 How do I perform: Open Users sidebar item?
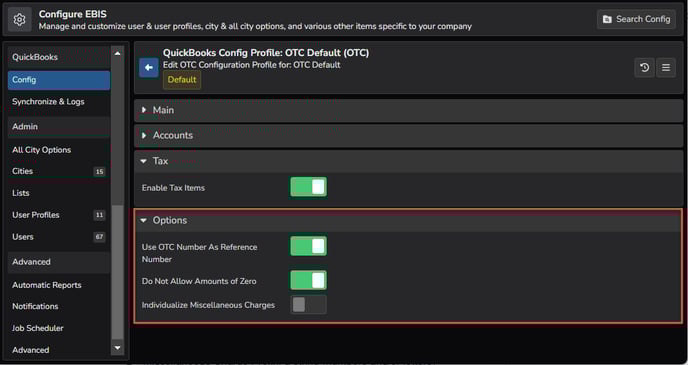(59, 237)
